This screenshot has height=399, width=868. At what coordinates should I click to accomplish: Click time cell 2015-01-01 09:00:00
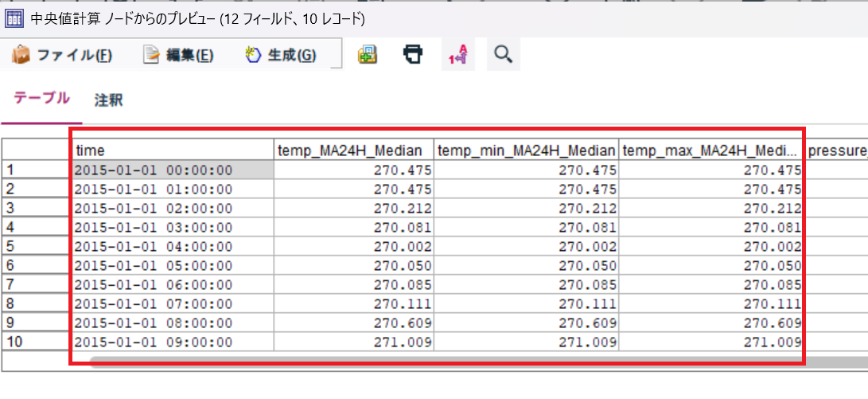[x=173, y=341]
